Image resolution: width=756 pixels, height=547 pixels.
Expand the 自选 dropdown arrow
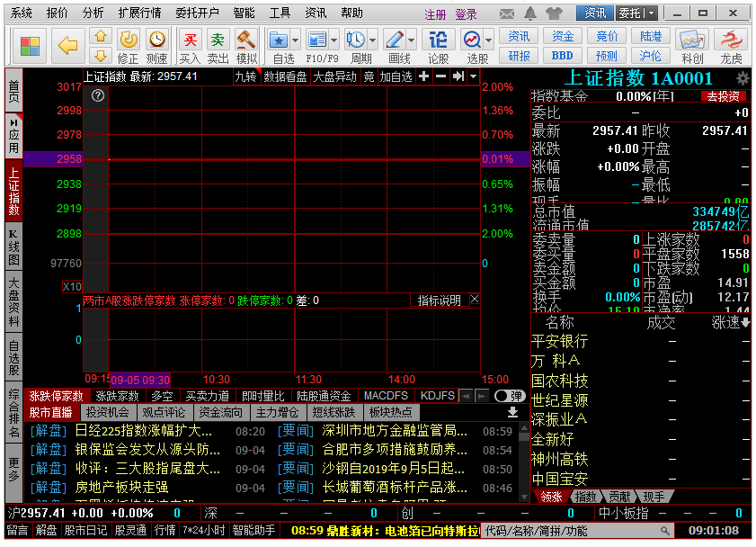pos(296,40)
